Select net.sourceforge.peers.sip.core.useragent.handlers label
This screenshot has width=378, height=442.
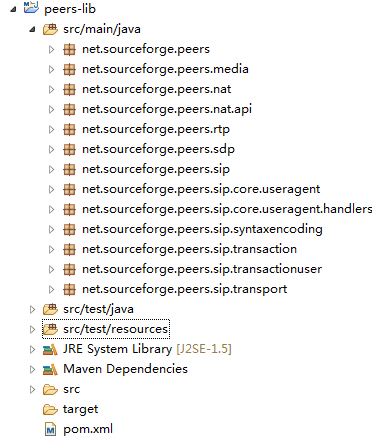(x=227, y=210)
